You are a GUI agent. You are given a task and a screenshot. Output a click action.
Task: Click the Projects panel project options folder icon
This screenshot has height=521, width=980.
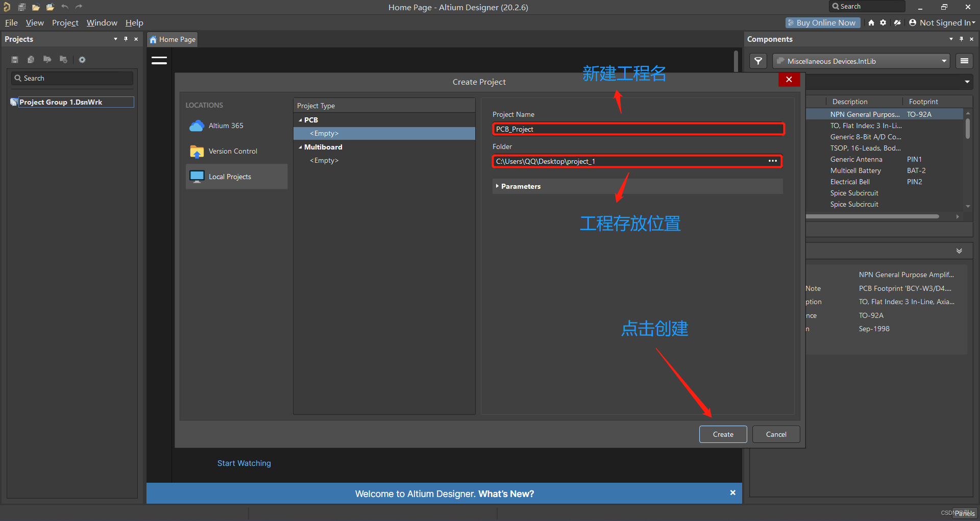63,60
